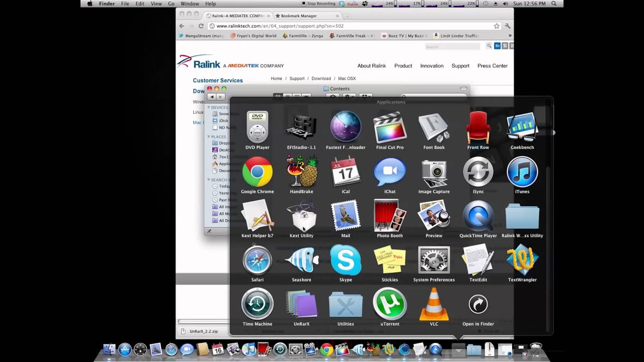Open FarmVille – Zynga bookmark
This screenshot has height=362, width=644.
(302, 36)
